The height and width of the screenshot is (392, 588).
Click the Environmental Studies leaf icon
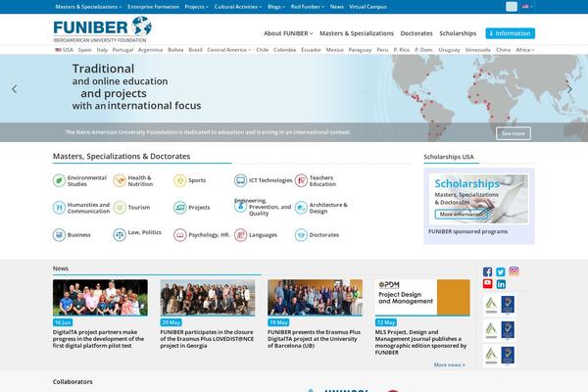59,180
